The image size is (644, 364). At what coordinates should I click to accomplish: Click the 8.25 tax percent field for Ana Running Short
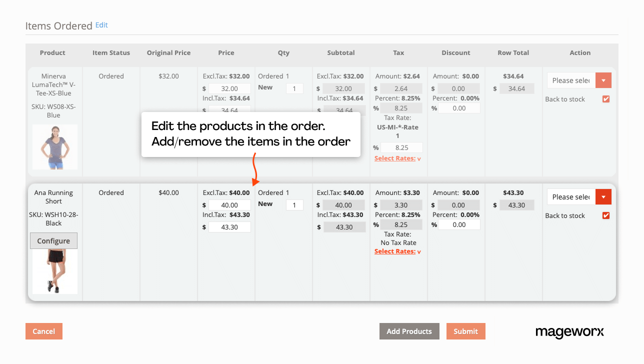(401, 224)
